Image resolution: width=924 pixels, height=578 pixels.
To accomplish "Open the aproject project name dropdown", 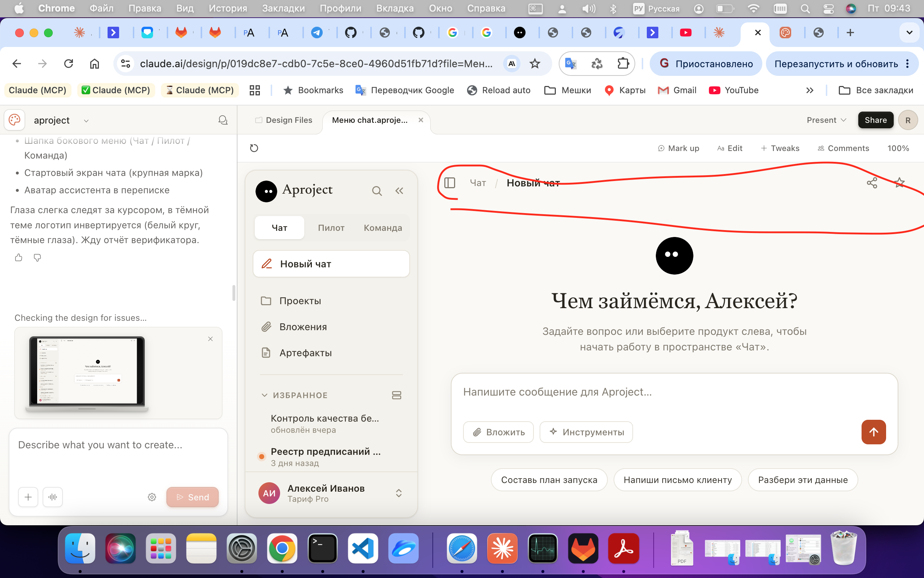I will pos(61,120).
